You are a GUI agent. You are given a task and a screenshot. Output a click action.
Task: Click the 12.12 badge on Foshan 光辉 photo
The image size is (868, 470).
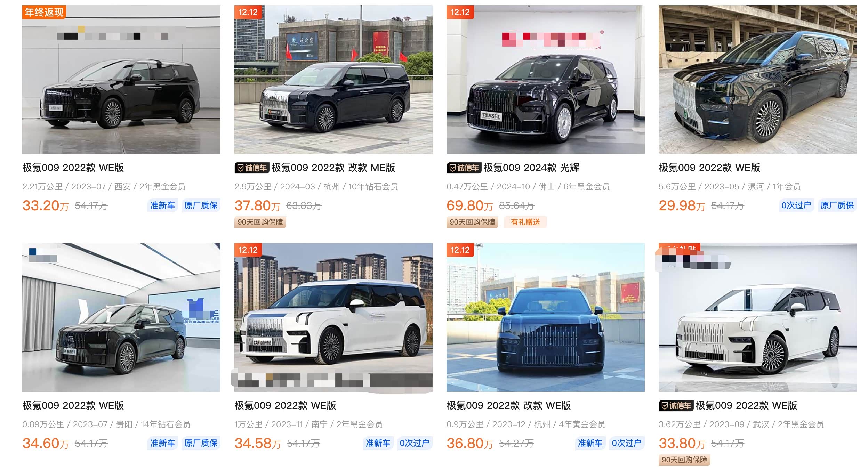460,12
